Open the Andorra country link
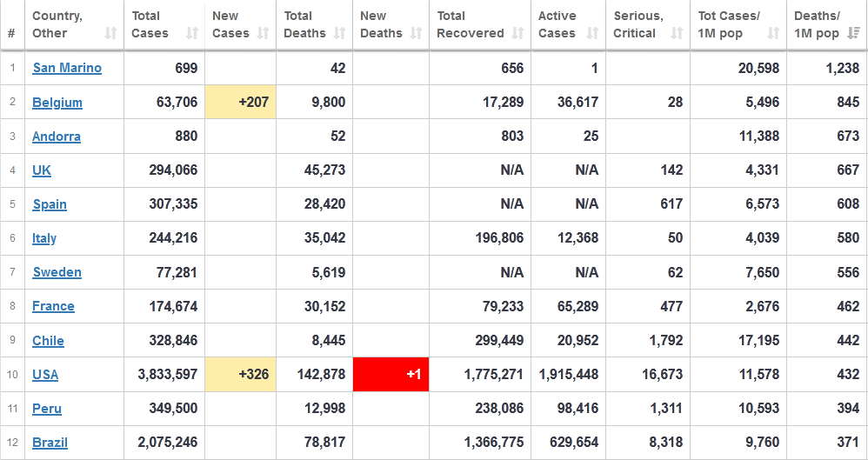The width and height of the screenshot is (868, 460). pyautogui.click(x=57, y=137)
